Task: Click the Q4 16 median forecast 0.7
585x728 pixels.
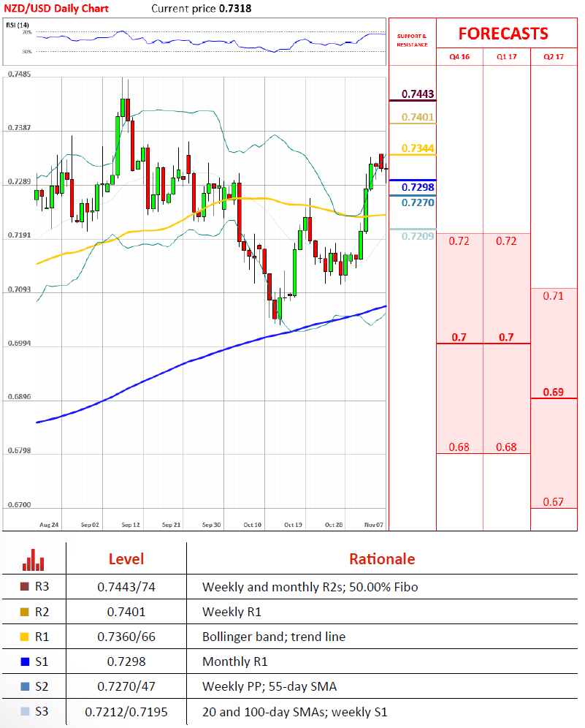Action: (459, 337)
